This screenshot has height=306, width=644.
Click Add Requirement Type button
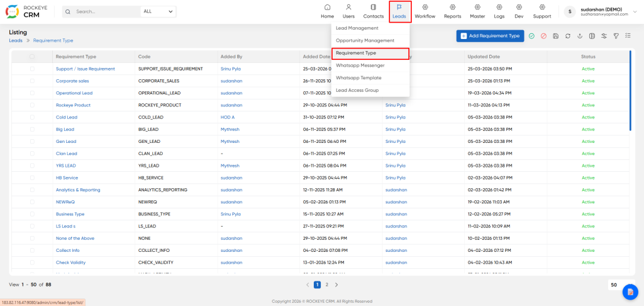[490, 36]
